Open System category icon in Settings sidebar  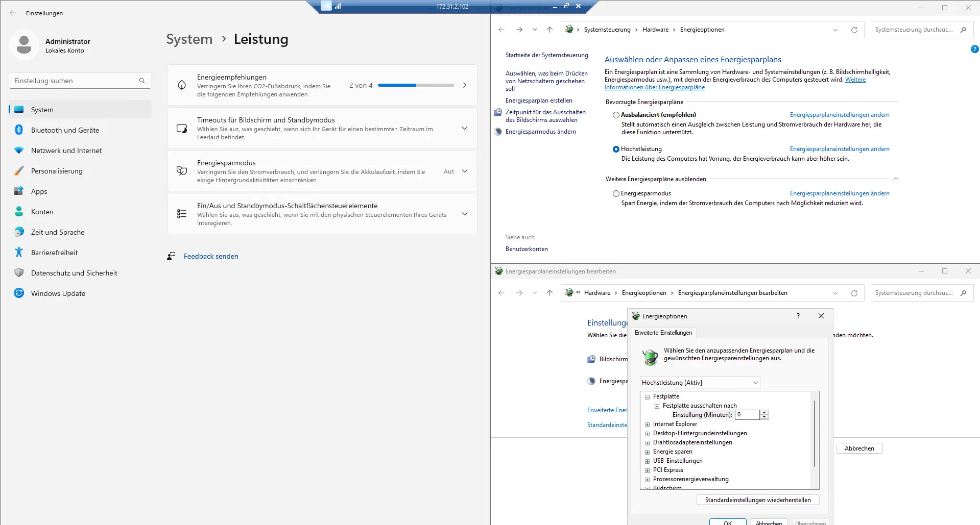pos(19,110)
